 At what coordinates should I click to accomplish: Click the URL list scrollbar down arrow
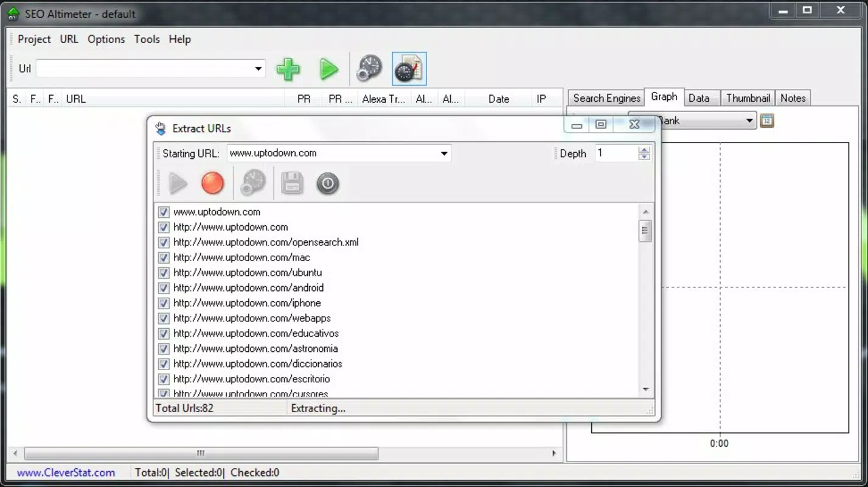[x=645, y=390]
